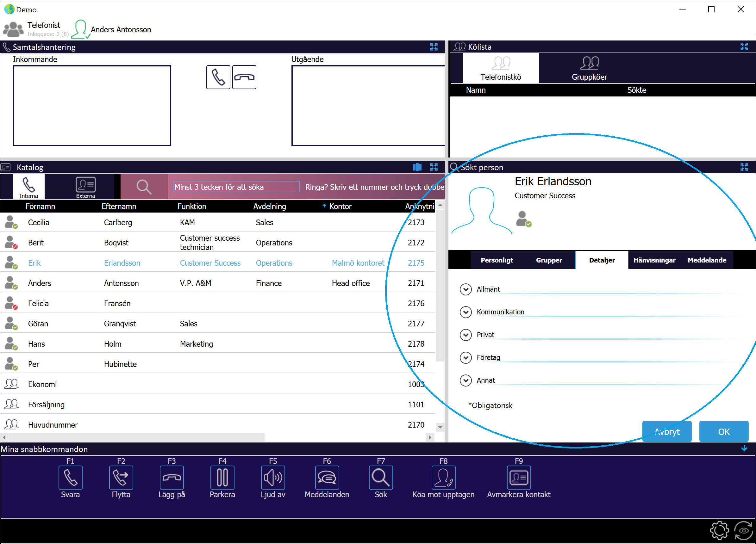Image resolution: width=756 pixels, height=544 pixels.
Task: Switch to the Hänvisningar tab
Action: click(654, 260)
